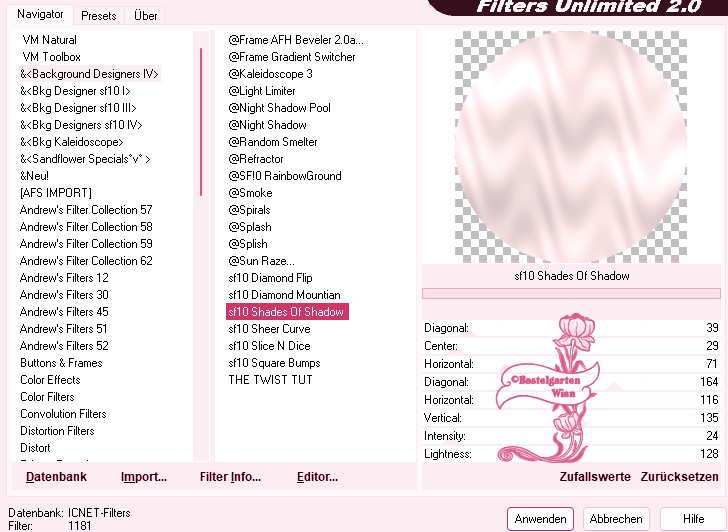Choose &<Bkg Designers sf10 IV>
Image resolution: width=728 pixels, height=532 pixels.
81,125
